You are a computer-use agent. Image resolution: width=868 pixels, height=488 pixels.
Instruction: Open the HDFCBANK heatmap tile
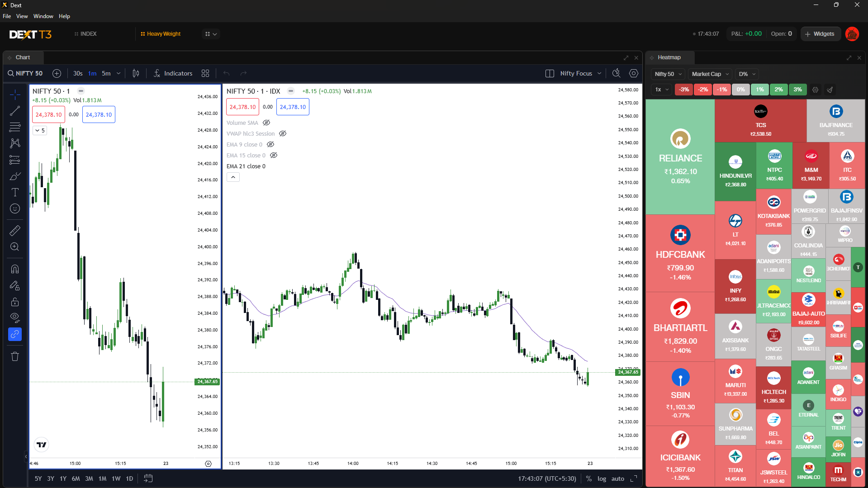point(680,253)
